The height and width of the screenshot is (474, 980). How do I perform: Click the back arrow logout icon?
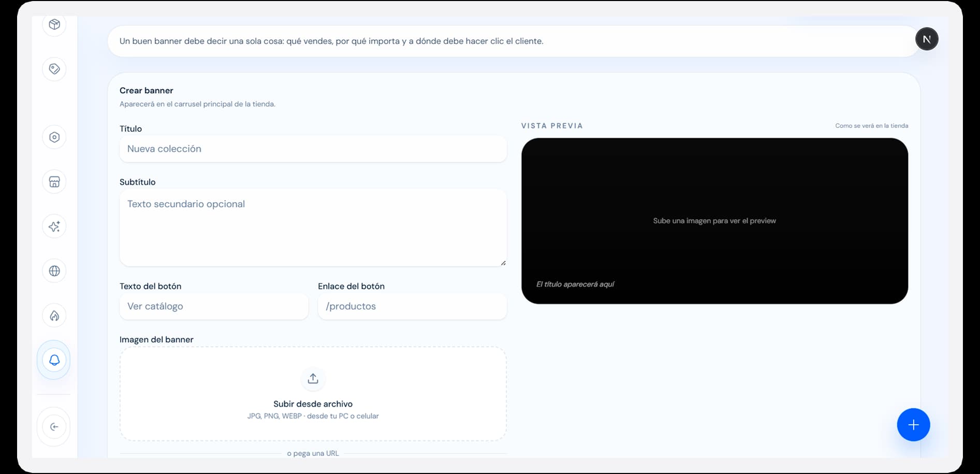point(54,427)
